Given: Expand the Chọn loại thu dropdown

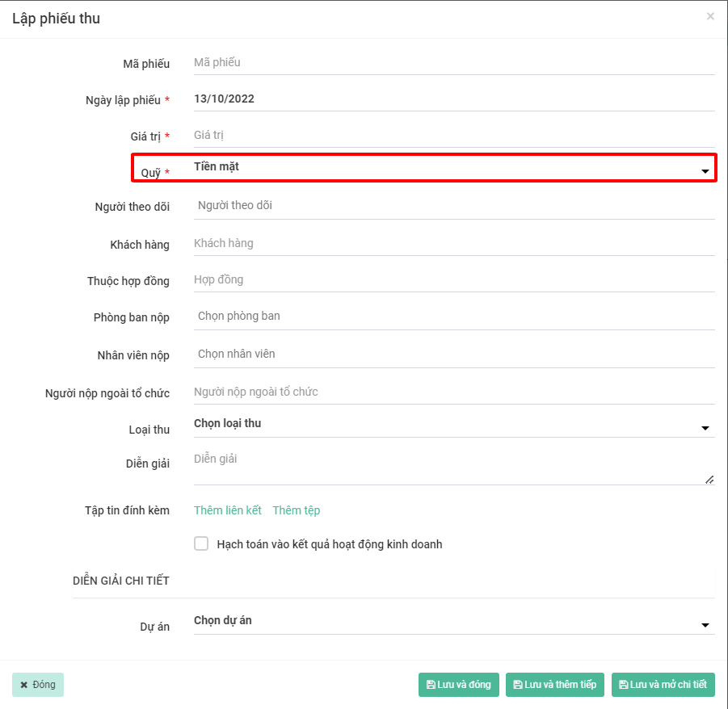Looking at the screenshot, I should pos(452,424).
